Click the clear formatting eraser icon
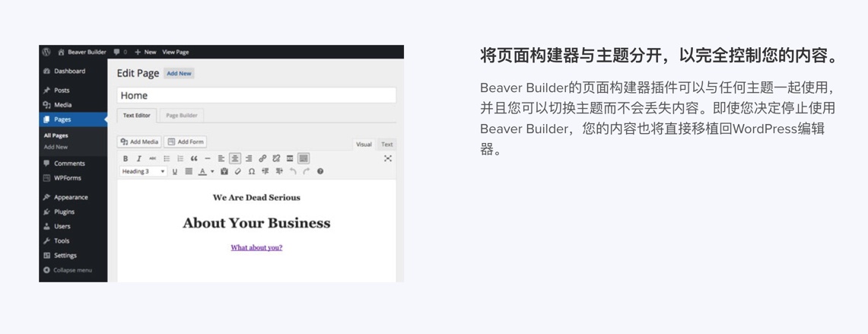 point(238,172)
